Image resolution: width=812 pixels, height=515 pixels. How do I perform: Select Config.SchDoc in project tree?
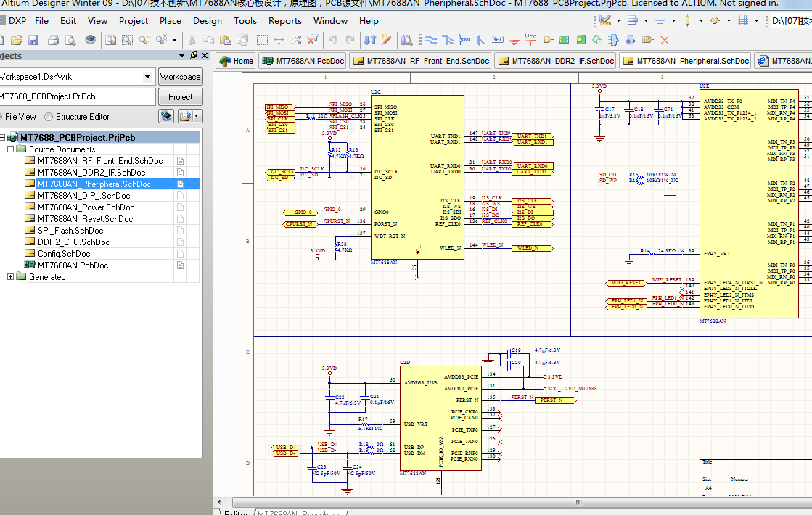[64, 254]
